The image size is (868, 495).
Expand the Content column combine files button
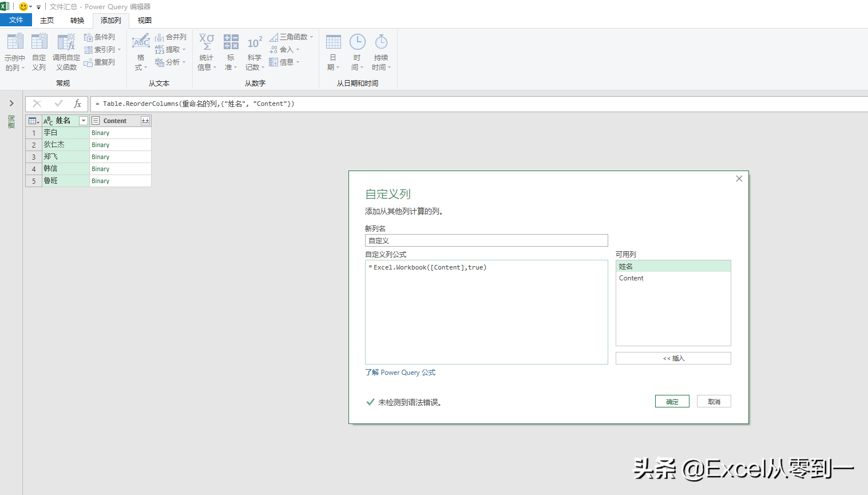[145, 121]
